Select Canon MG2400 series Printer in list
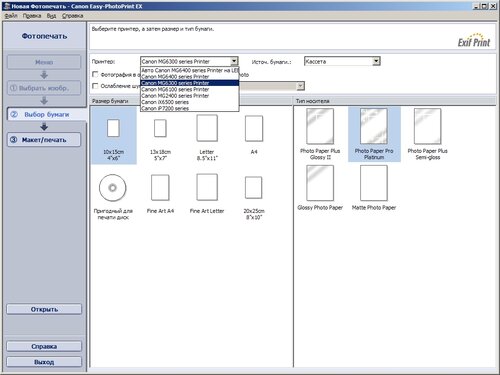The width and height of the screenshot is (500, 375). click(x=190, y=96)
